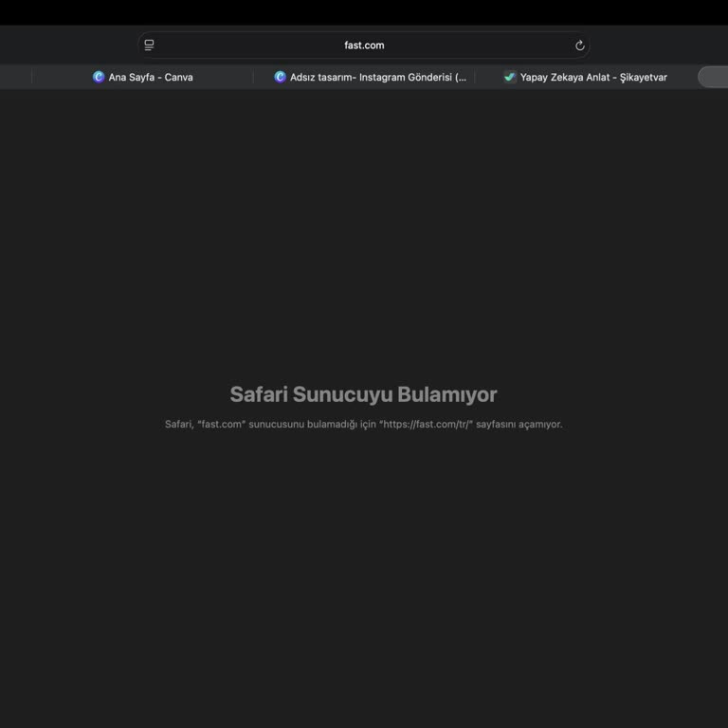Image resolution: width=728 pixels, height=728 pixels.
Task: Switch to the Ana Sayfa - Canva tab
Action: coord(142,77)
